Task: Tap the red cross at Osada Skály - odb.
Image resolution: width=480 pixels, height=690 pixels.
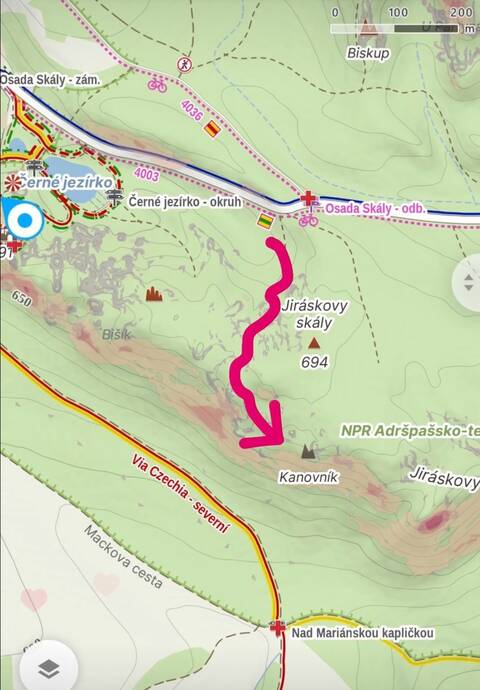Action: (x=308, y=198)
